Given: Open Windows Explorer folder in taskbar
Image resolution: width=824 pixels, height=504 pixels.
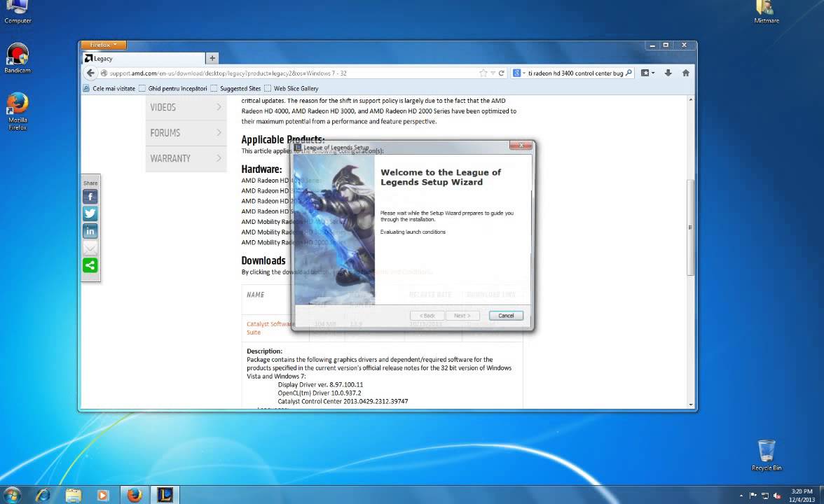Looking at the screenshot, I should (73, 494).
